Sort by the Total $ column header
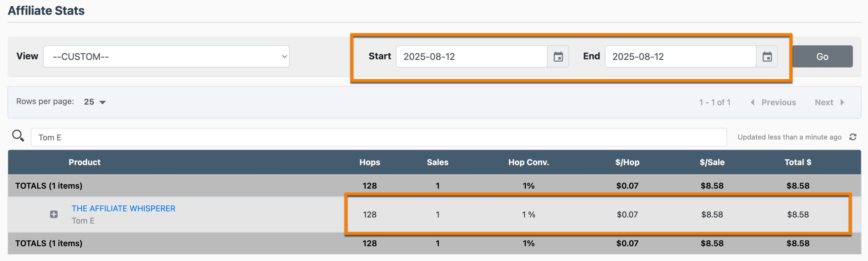Image resolution: width=868 pixels, height=261 pixels. pyautogui.click(x=797, y=162)
